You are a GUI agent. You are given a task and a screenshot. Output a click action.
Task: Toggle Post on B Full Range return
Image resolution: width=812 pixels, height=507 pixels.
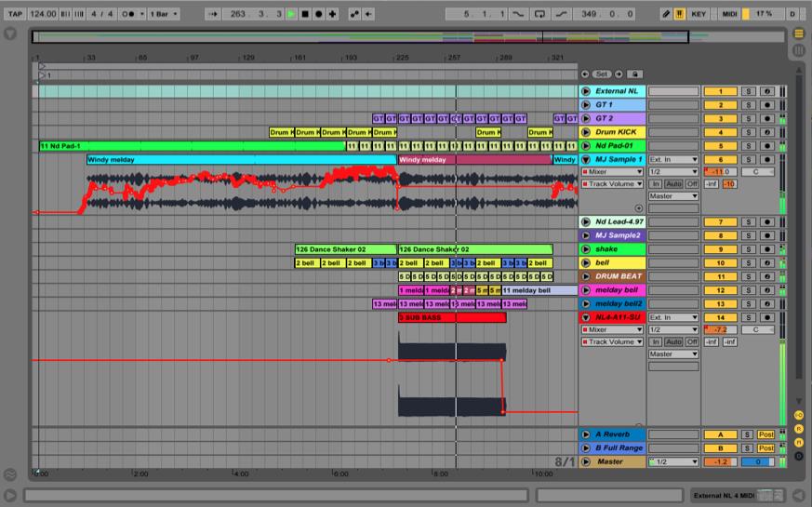click(765, 448)
